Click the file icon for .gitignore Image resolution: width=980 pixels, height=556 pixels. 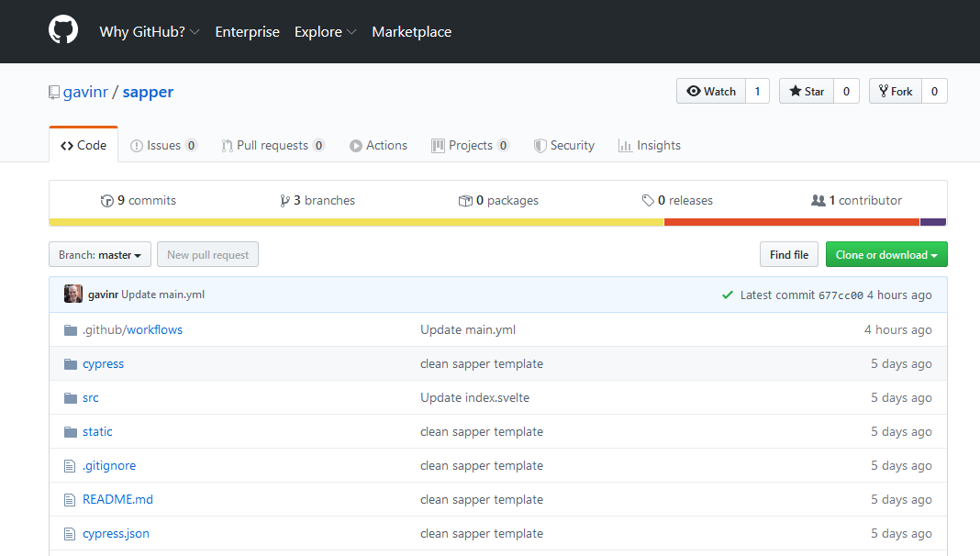pos(70,466)
